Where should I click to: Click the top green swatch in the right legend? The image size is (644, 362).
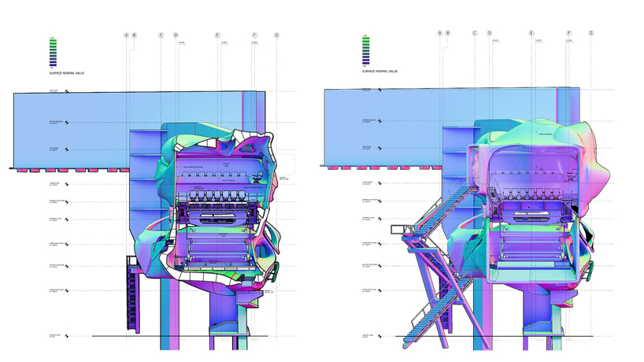(366, 39)
